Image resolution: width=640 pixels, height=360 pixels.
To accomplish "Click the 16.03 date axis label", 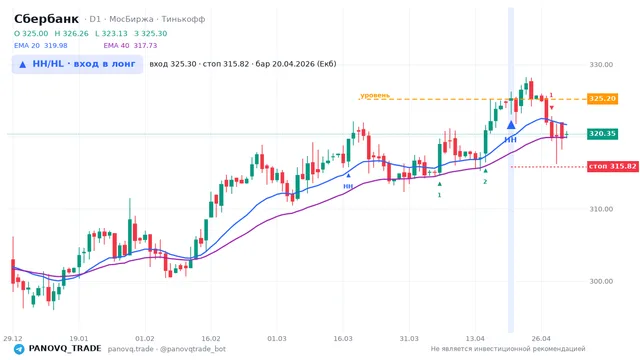I will 343,339.
